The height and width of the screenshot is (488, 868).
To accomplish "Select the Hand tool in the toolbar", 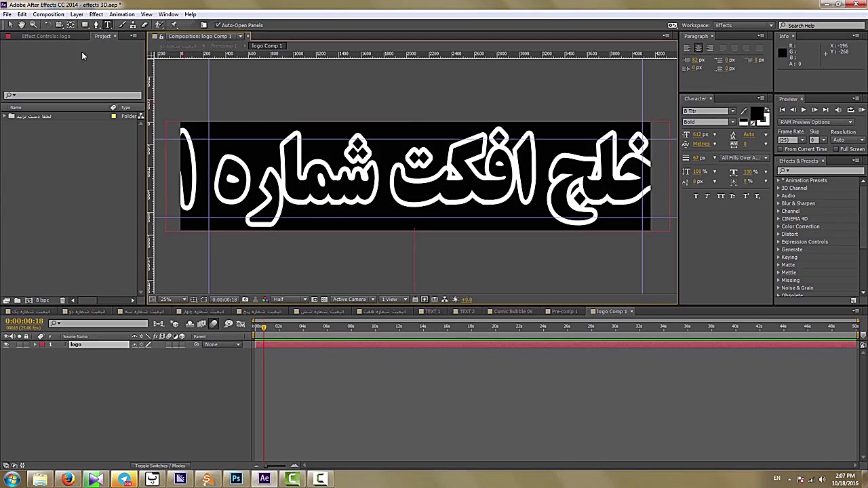I will pos(22,25).
